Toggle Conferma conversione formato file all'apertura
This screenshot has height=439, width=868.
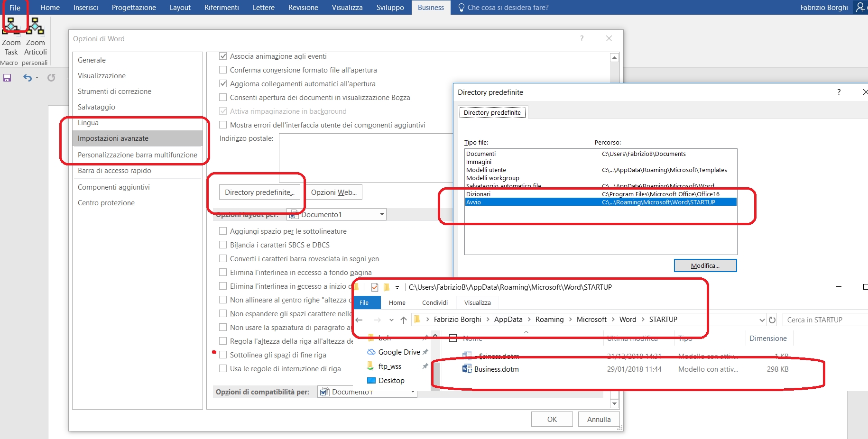pyautogui.click(x=223, y=70)
